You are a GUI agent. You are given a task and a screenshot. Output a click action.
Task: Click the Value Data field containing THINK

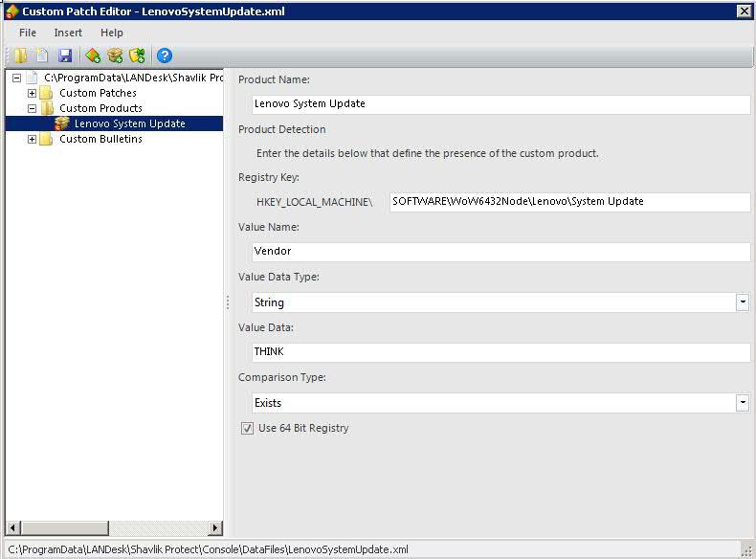pos(500,352)
